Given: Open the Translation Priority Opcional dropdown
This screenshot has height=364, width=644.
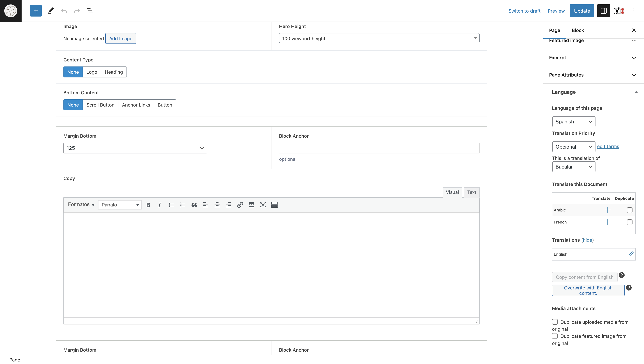Looking at the screenshot, I should (574, 147).
